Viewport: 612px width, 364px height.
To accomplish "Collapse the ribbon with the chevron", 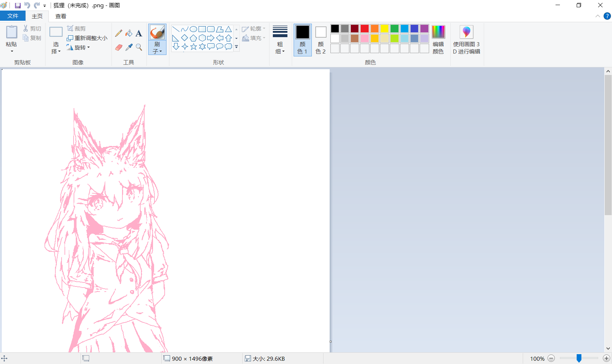I will [x=598, y=16].
